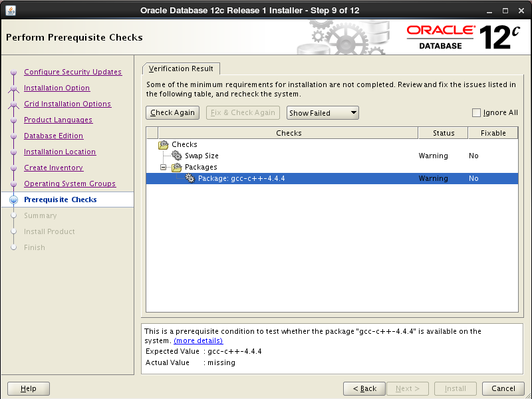Go back with the Back button
Image resolution: width=532 pixels, height=399 pixels.
coord(364,388)
